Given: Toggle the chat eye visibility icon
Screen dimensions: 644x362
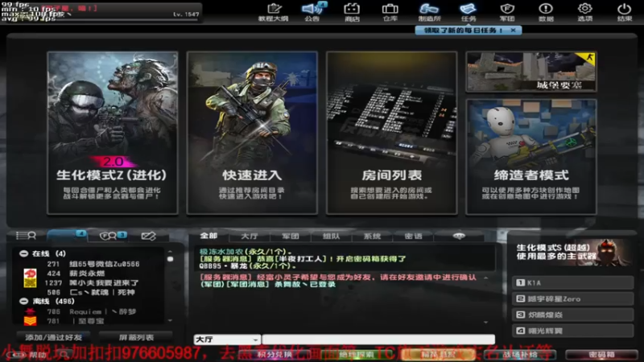Looking at the screenshot, I should pyautogui.click(x=459, y=236).
